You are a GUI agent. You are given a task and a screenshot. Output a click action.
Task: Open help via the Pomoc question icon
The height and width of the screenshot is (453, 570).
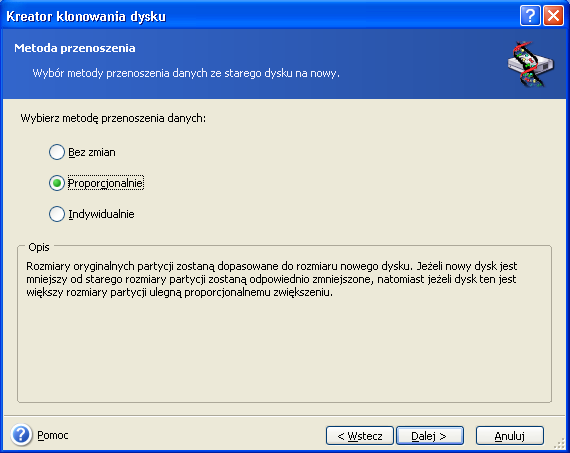point(21,434)
